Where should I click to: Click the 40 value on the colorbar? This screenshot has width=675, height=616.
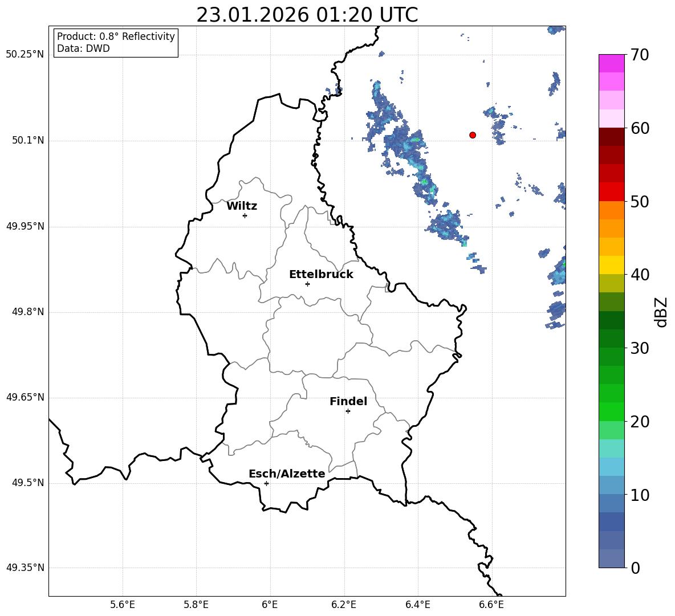pyautogui.click(x=640, y=275)
